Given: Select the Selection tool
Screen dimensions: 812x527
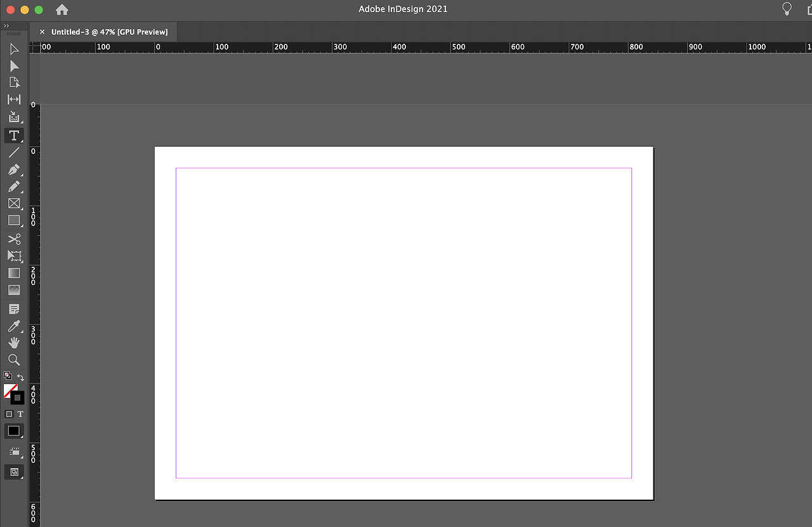Looking at the screenshot, I should (14, 48).
